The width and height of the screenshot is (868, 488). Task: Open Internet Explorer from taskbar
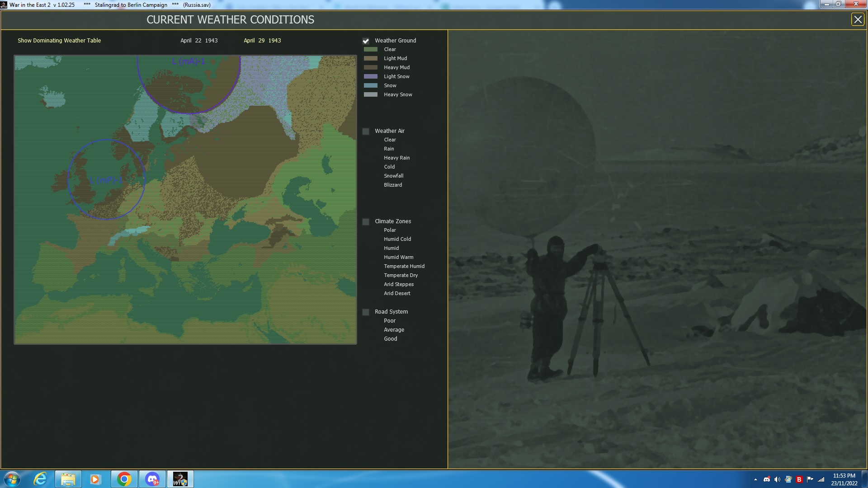[40, 479]
